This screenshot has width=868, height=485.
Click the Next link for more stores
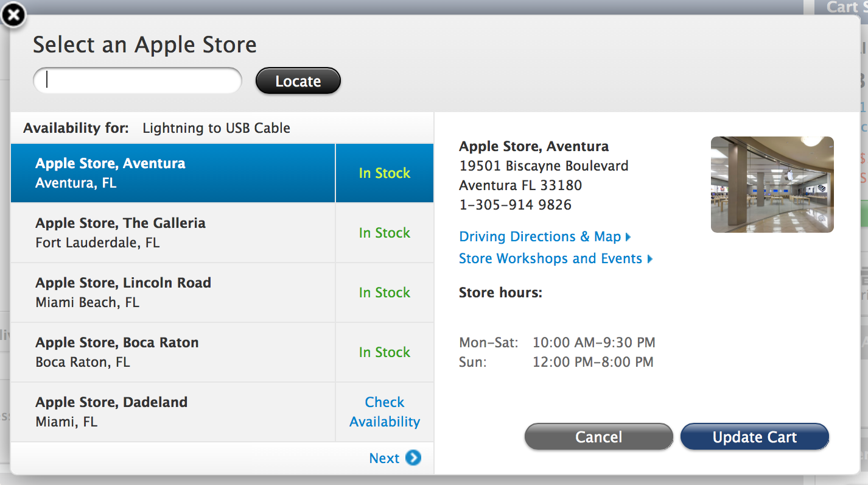pos(384,458)
